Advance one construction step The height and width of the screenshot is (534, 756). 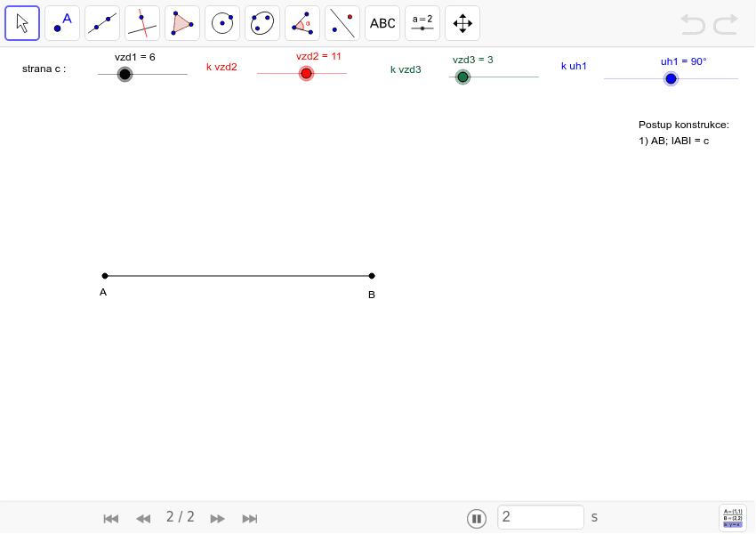217,519
